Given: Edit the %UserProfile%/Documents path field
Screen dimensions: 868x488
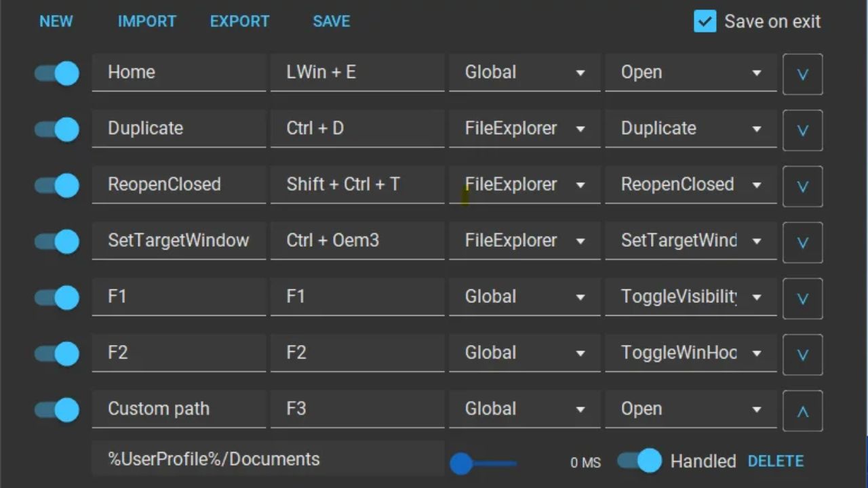Looking at the screenshot, I should click(268, 459).
